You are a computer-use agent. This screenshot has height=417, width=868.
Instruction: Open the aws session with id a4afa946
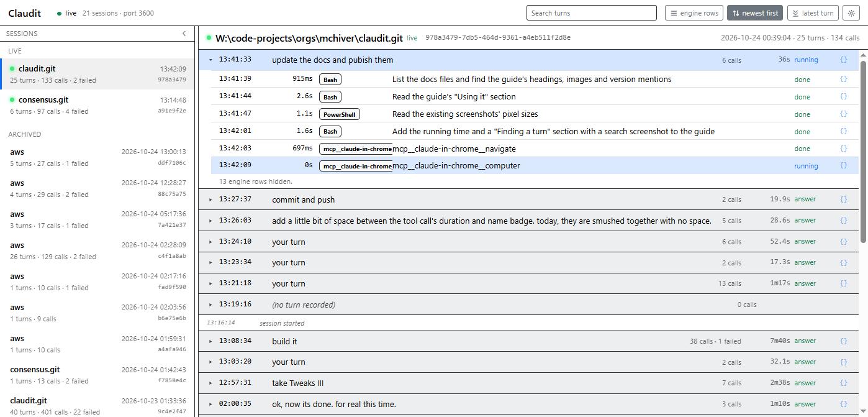[x=97, y=344]
